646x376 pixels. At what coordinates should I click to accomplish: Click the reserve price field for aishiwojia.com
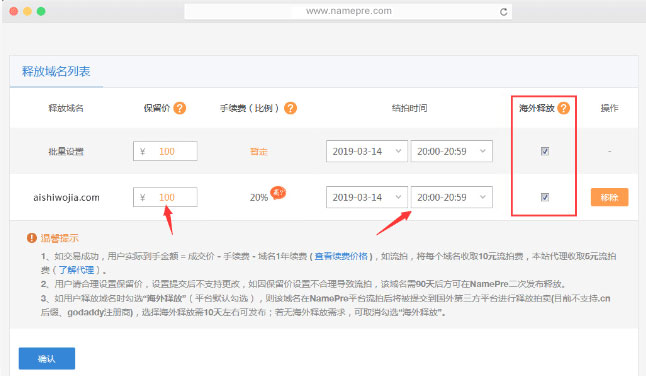[165, 197]
